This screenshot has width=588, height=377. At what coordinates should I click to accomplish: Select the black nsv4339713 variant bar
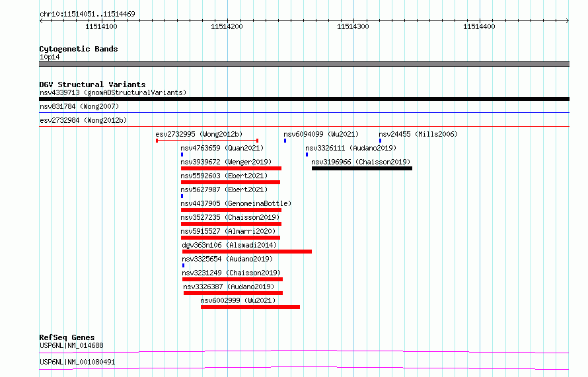[x=304, y=99]
